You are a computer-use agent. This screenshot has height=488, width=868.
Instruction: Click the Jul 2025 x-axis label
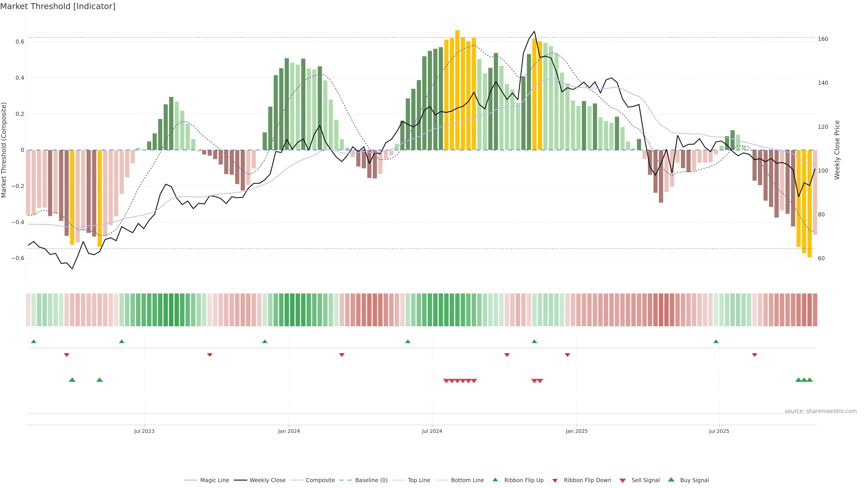tap(719, 431)
